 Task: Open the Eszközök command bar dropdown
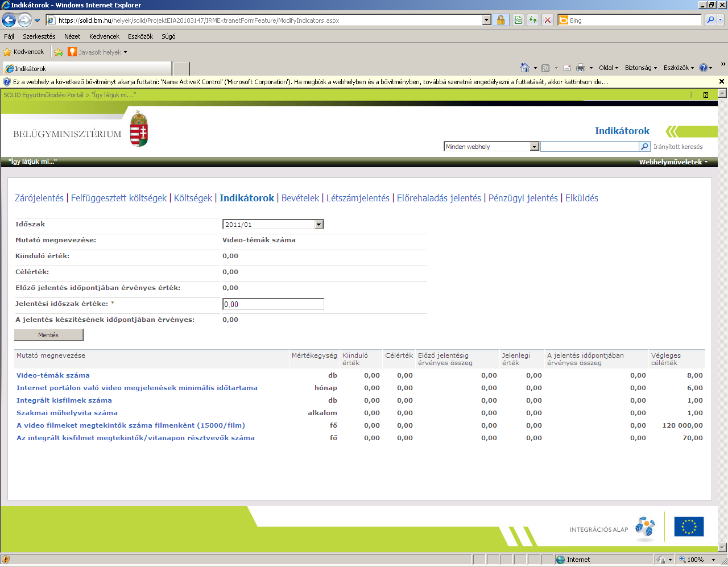[679, 68]
